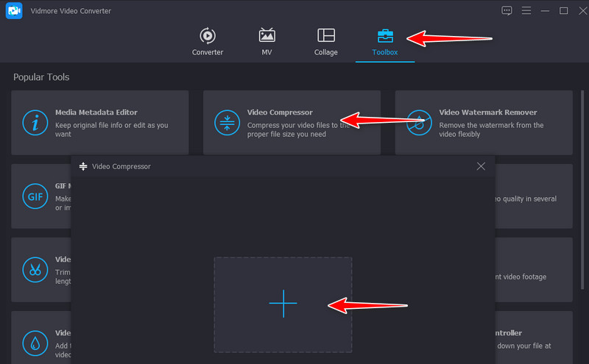Click the plus to add a video file
Screen dimensions: 589x364
coord(283,304)
